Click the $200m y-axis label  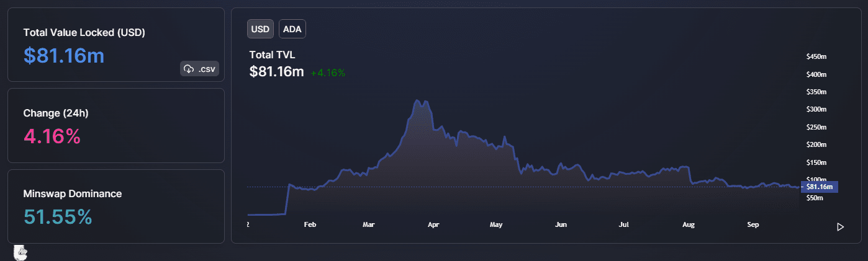pyautogui.click(x=816, y=144)
